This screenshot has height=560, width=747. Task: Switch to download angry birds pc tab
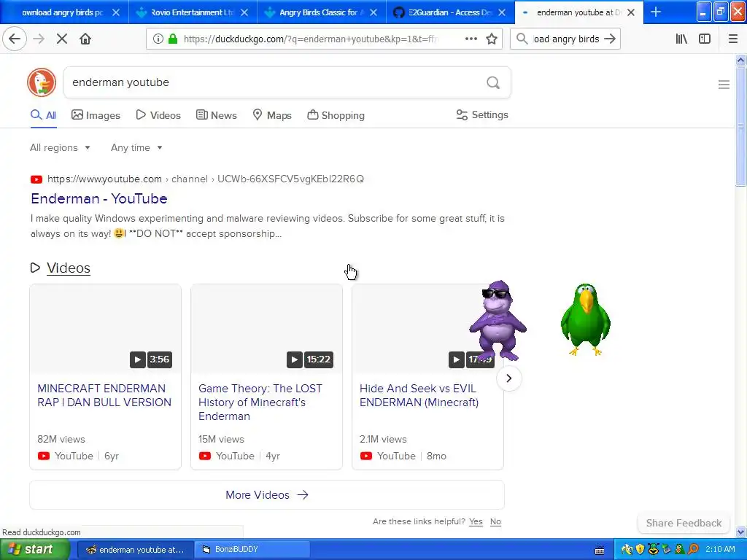click(62, 12)
